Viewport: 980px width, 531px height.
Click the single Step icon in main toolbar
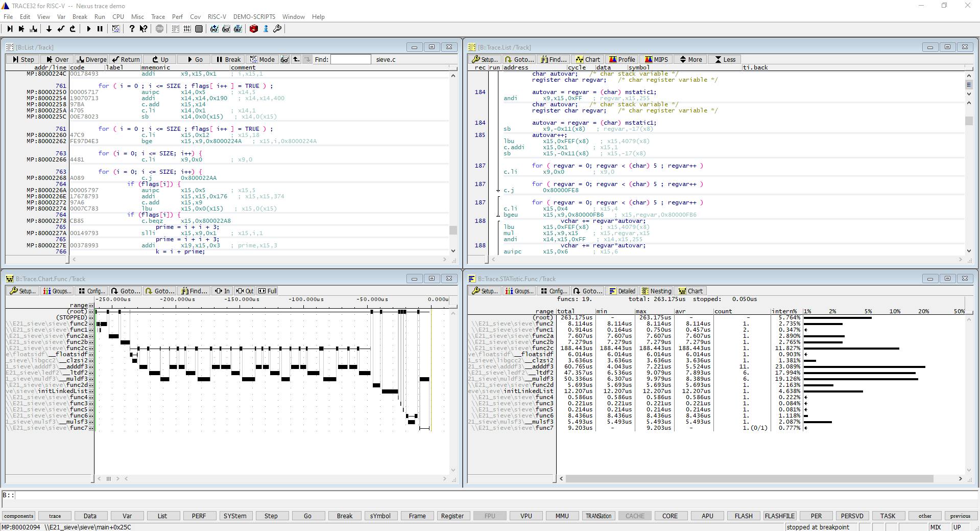[x=10, y=29]
